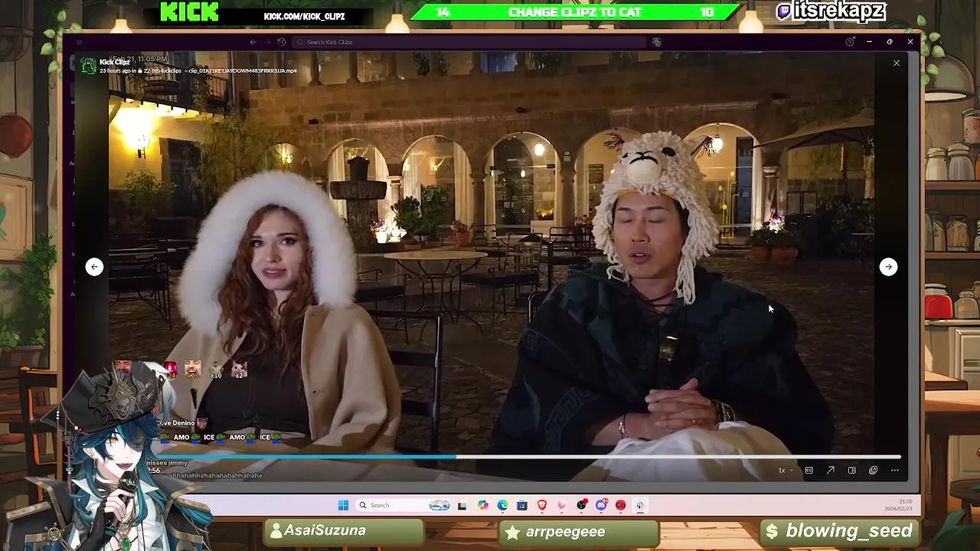Go to the previous clip with left arrow
Image resolution: width=980 pixels, height=551 pixels.
94,266
